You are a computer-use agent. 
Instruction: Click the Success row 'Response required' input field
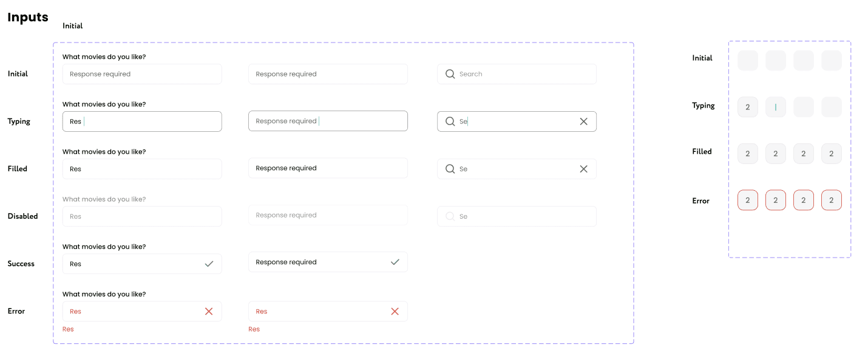tap(328, 262)
